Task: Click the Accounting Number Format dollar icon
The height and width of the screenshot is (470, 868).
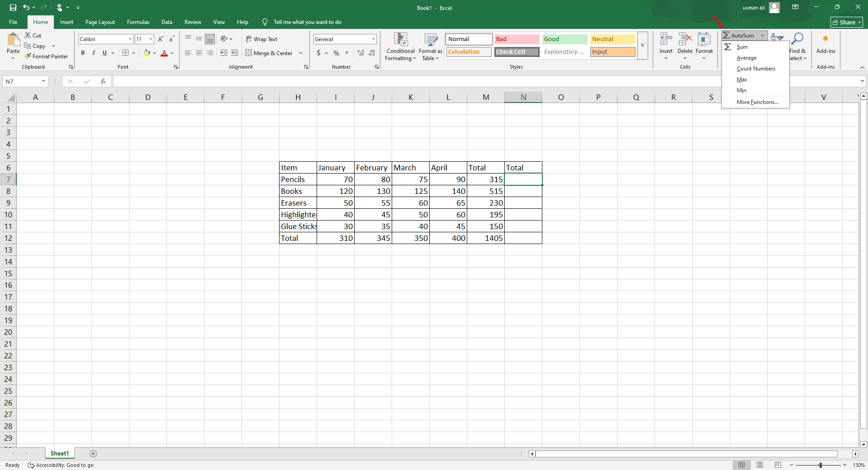Action: coord(319,53)
